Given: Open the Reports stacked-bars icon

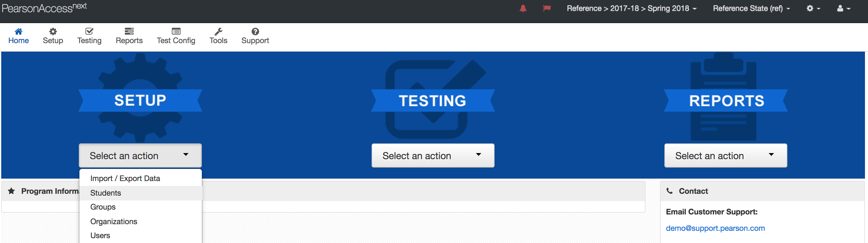Looking at the screenshot, I should (129, 31).
